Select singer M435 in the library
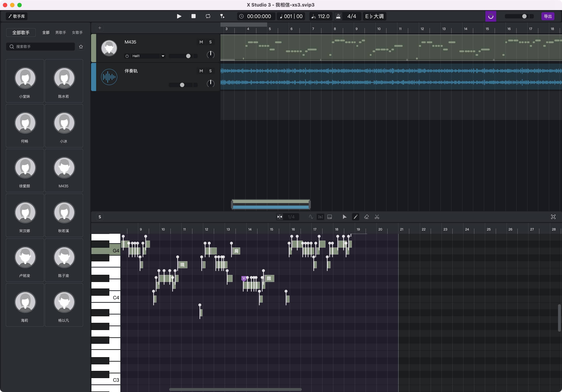 tap(64, 171)
